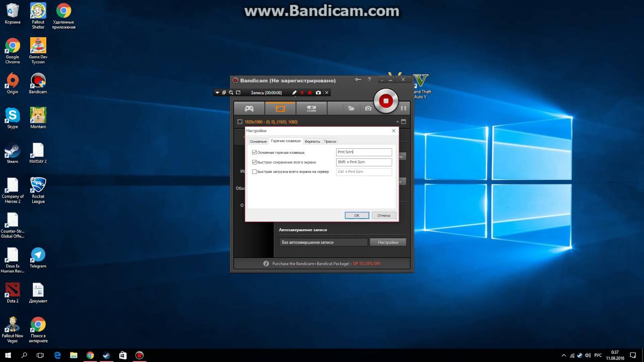This screenshot has height=362, width=644.
Task: Select Удаленные приложения Chrome desktop icon
Action: point(63,15)
